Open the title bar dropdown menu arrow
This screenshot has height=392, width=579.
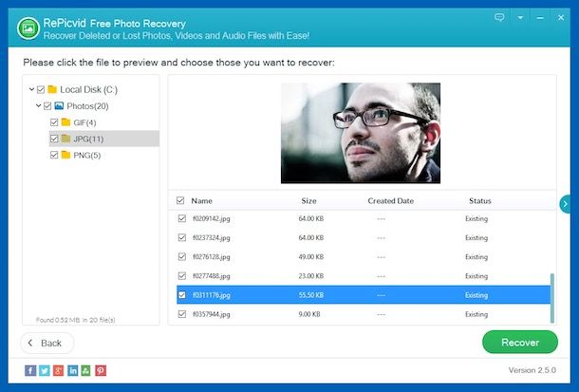pos(520,18)
